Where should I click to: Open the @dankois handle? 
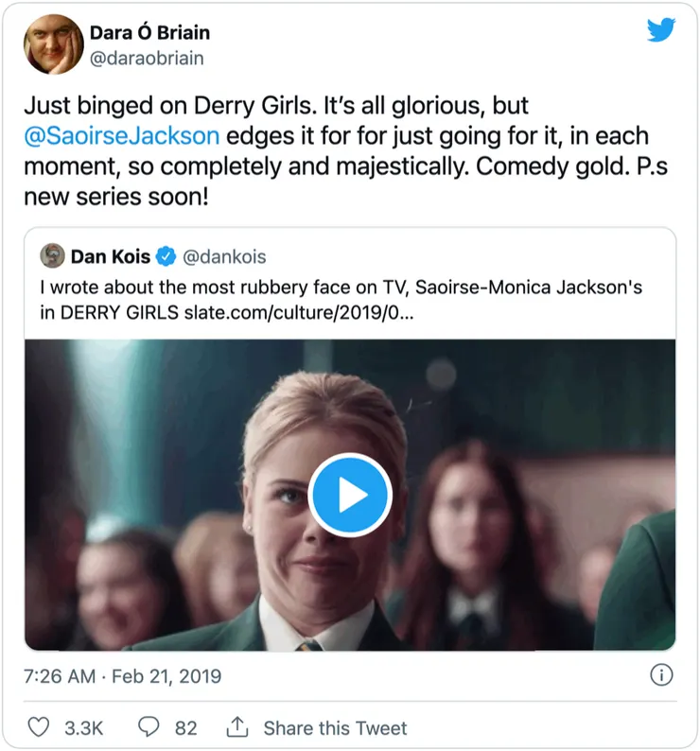[x=224, y=256]
